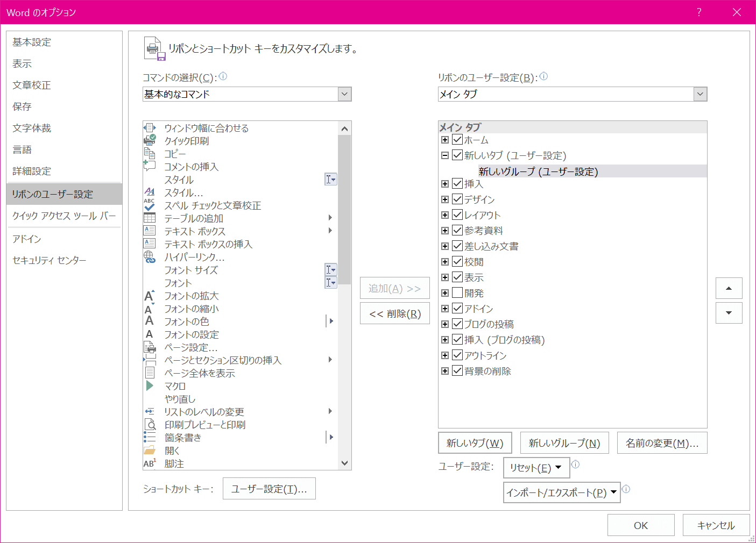Disable the 差し込み文書 checkbox
Screen dimensions: 756x543
[457, 246]
